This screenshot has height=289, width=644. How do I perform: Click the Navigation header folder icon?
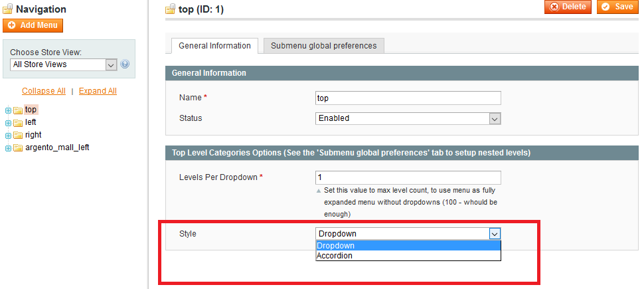pos(8,9)
